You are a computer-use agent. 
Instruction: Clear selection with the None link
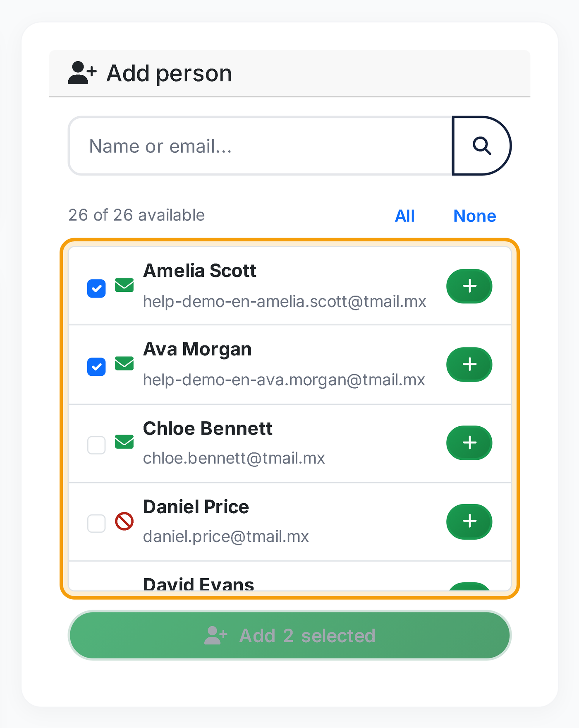tap(475, 216)
